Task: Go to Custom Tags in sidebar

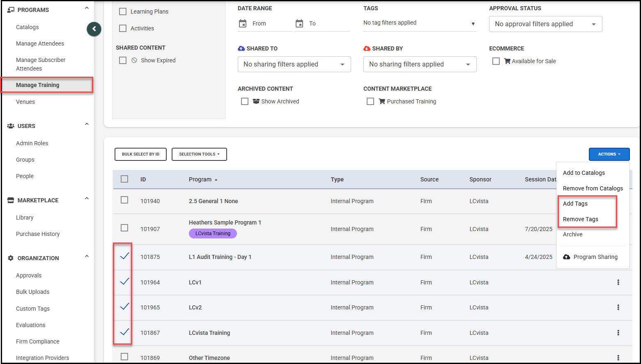Action: coord(33,309)
